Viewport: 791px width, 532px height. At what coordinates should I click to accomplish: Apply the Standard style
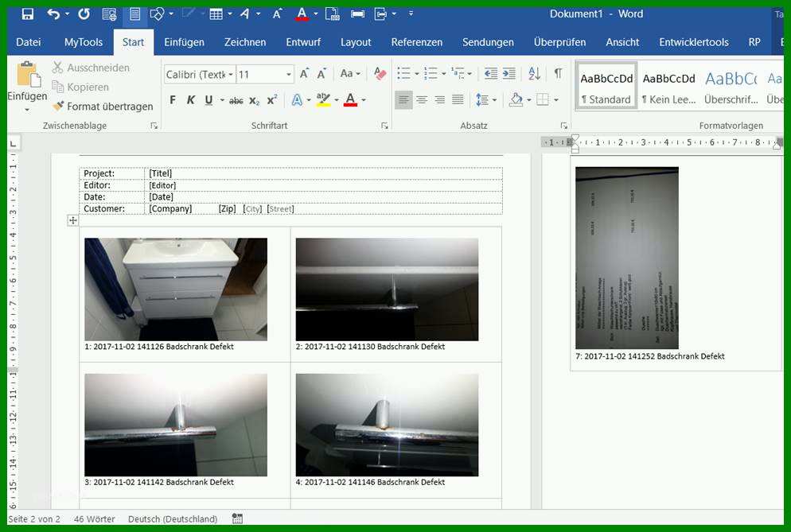click(x=606, y=87)
